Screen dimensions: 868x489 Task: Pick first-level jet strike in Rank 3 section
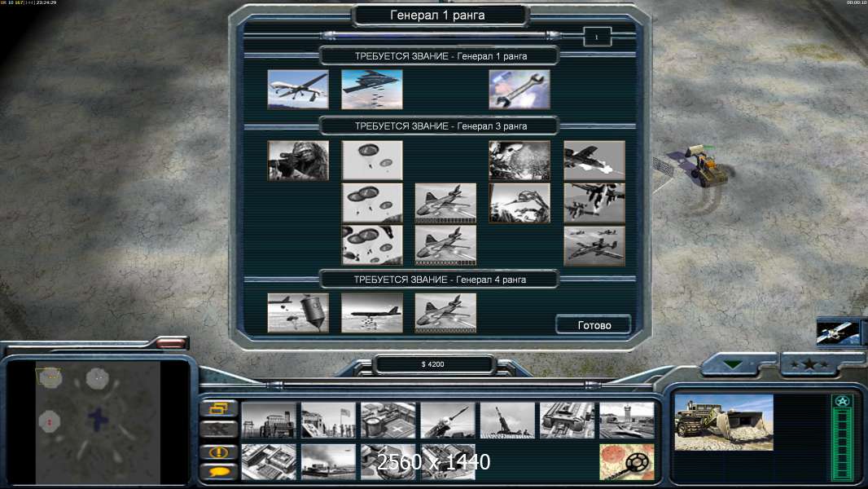(x=445, y=203)
